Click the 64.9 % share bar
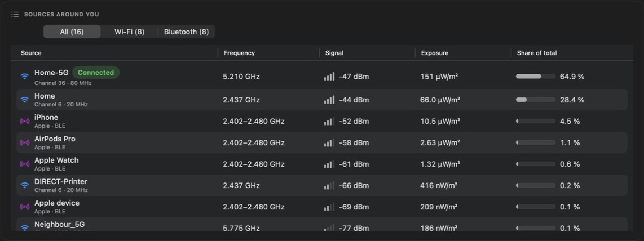Screen dimensions: 644x241 click(x=536, y=76)
